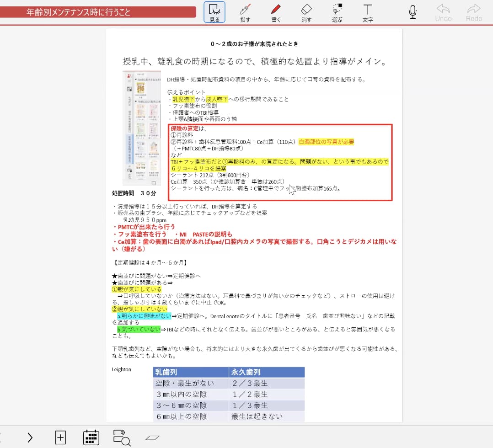Click the text 【定期健診は4か月～6か月】

pos(150,262)
